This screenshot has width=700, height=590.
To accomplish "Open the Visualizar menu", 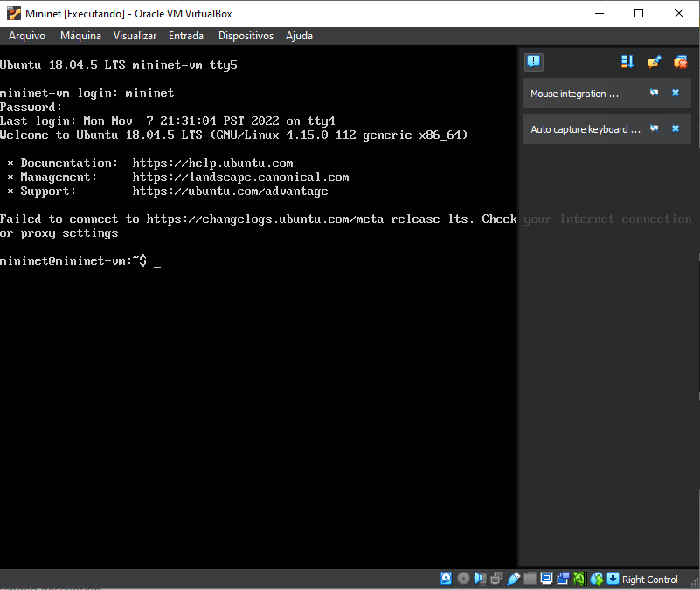I will [x=135, y=36].
